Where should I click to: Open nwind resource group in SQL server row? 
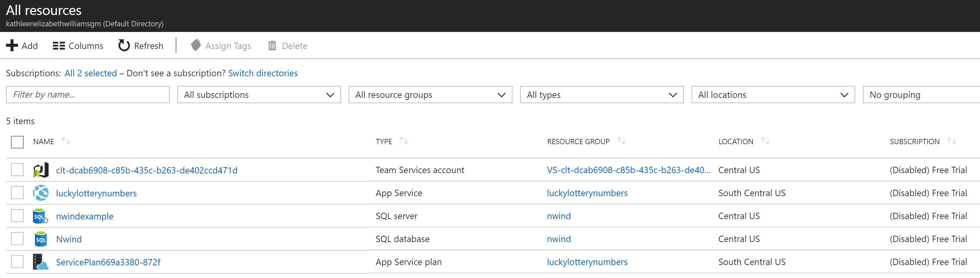(x=559, y=216)
